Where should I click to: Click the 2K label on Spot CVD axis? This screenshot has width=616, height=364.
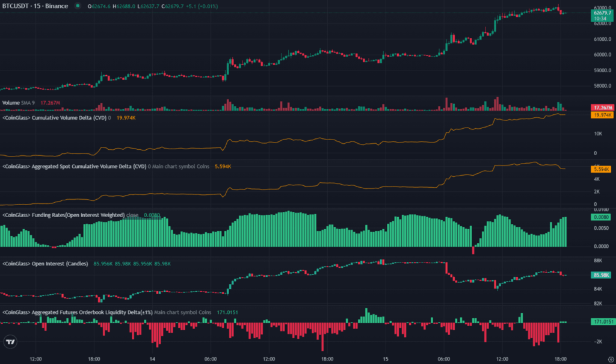point(597,192)
